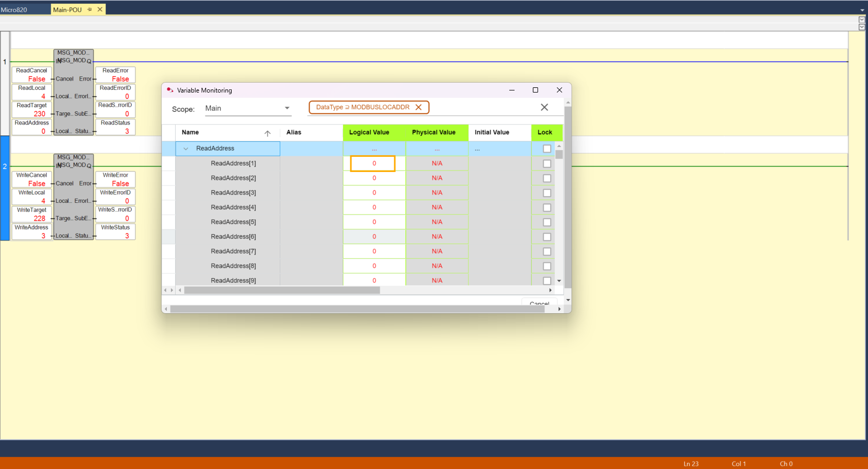Clear the variable filter search bar
Screen dimensions: 868x469
544,107
